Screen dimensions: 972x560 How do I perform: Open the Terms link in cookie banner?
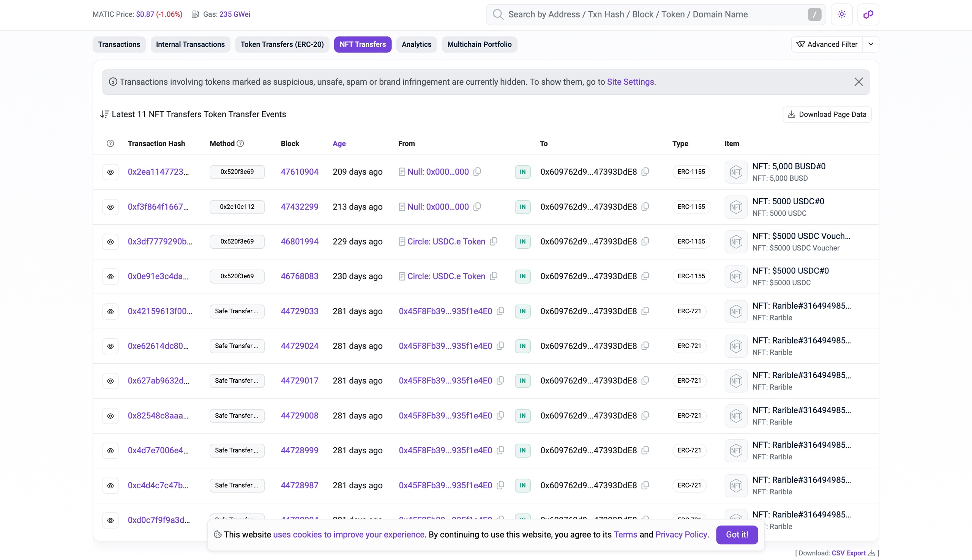coord(625,535)
